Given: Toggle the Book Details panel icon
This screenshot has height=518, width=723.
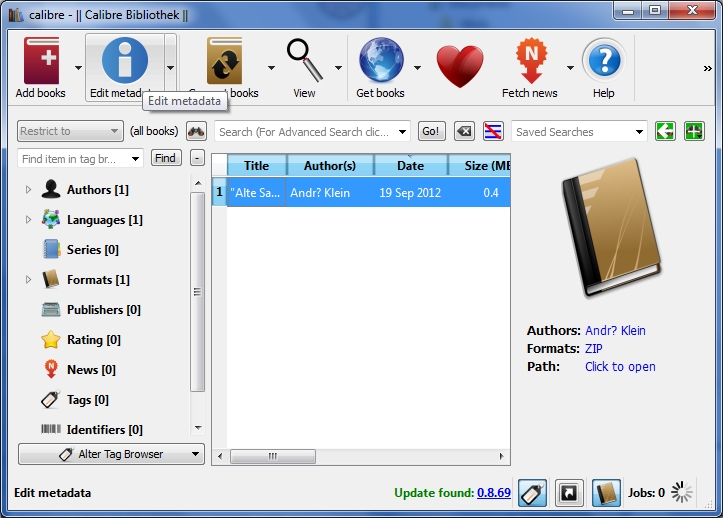Looking at the screenshot, I should pyautogui.click(x=606, y=493).
